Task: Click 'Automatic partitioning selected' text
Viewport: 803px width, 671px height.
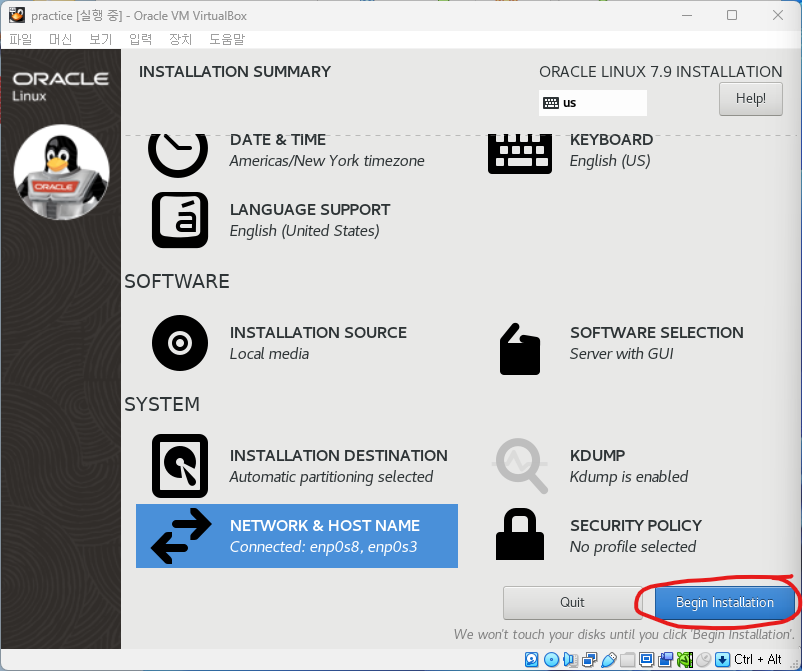Action: point(331,477)
